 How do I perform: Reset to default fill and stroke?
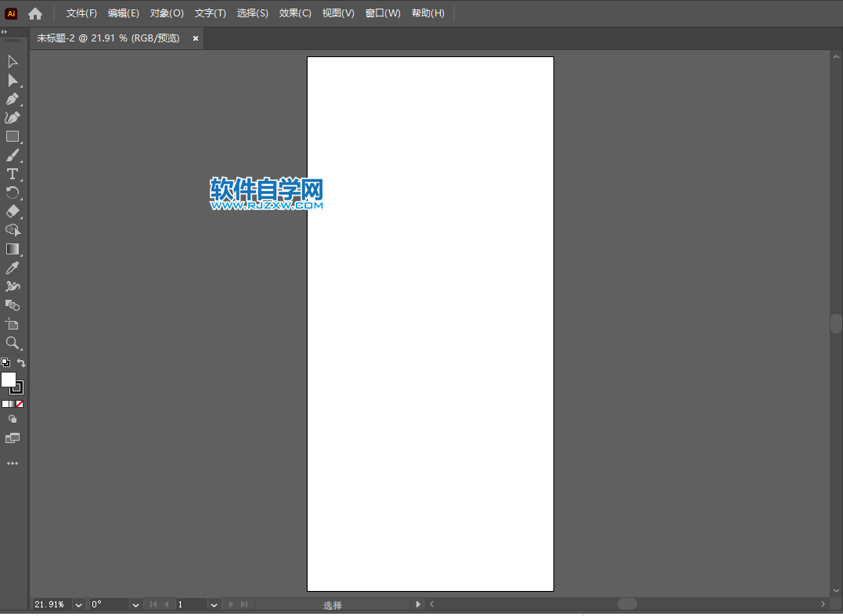[5, 362]
